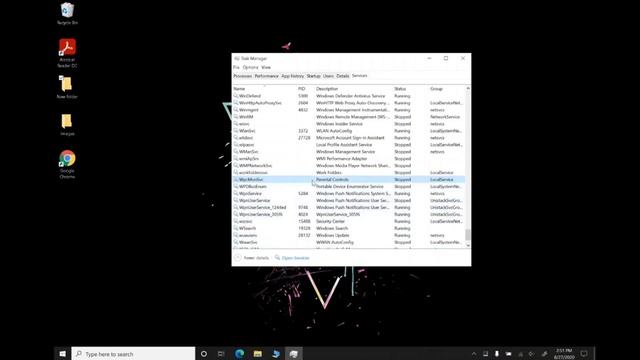Screen dimensions: 640x360
Task: Select the Parental Controls service row
Action: pyautogui.click(x=349, y=180)
